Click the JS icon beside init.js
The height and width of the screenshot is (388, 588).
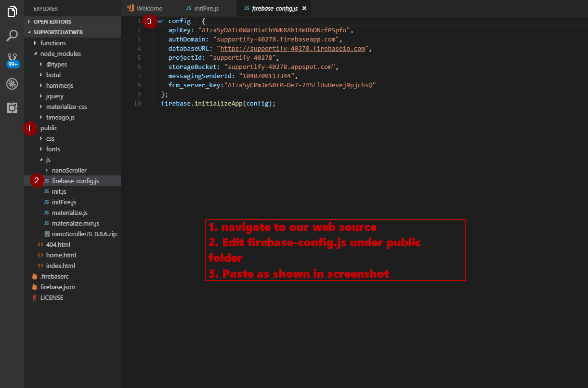coord(47,191)
